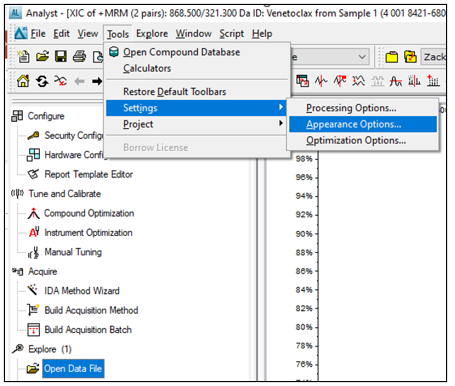This screenshot has width=455, height=386.
Task: Open Instrument Optimization
Action: pos(88,233)
